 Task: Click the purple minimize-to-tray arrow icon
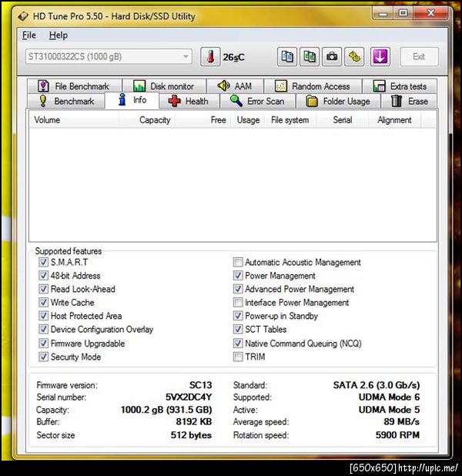[380, 57]
